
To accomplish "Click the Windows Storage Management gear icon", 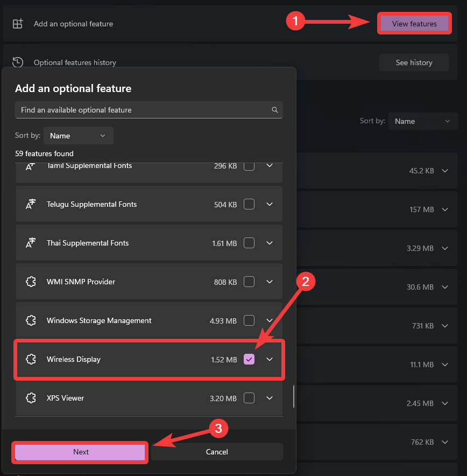I will pyautogui.click(x=31, y=320).
